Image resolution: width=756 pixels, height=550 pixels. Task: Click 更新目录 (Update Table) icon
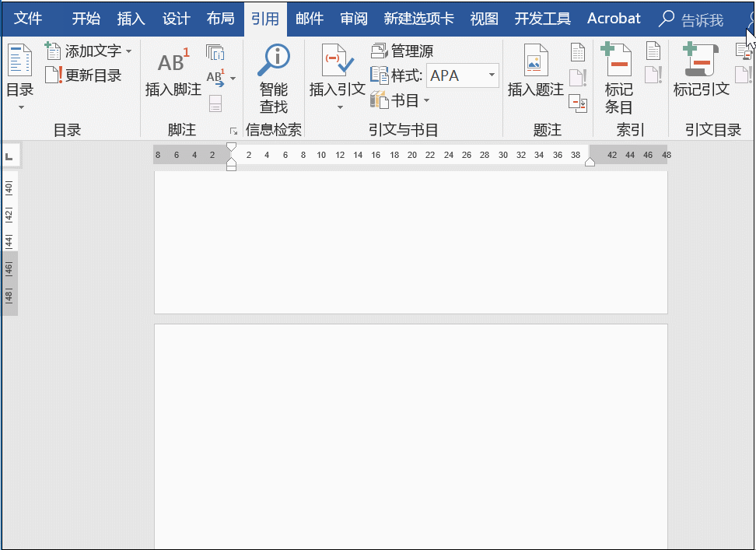[53, 75]
